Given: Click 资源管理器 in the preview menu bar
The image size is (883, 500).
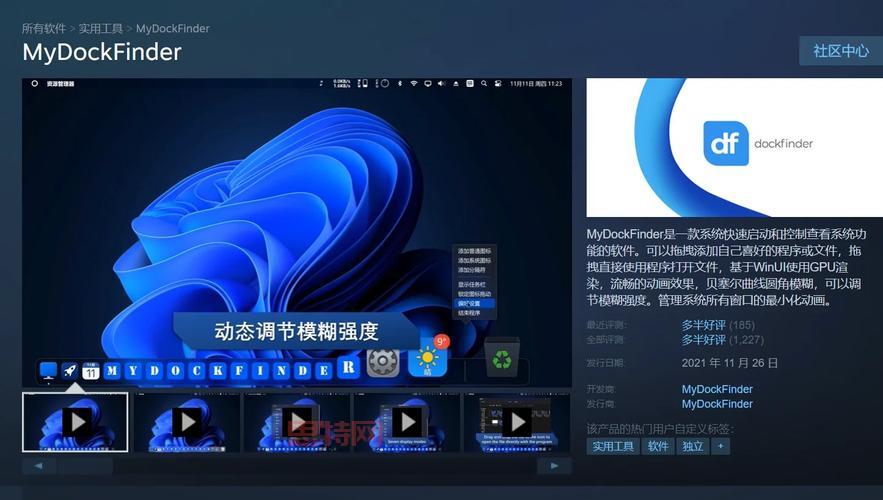Looking at the screenshot, I should click(x=60, y=84).
